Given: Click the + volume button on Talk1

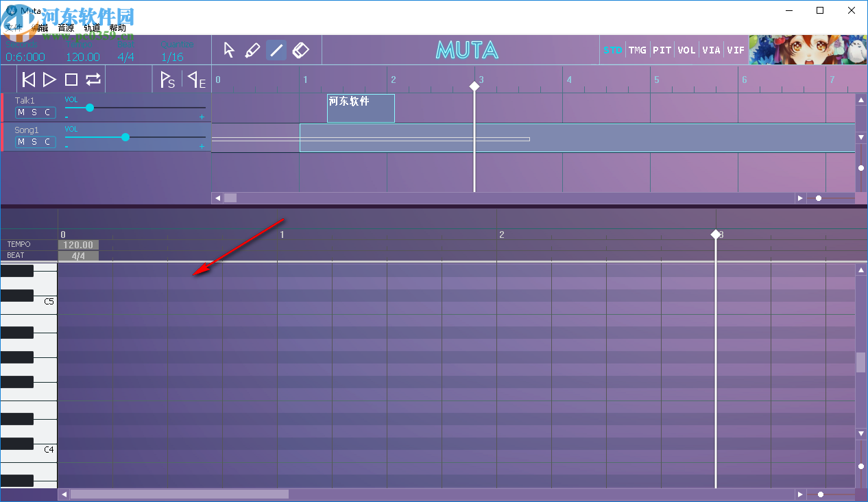Looking at the screenshot, I should click(x=202, y=117).
